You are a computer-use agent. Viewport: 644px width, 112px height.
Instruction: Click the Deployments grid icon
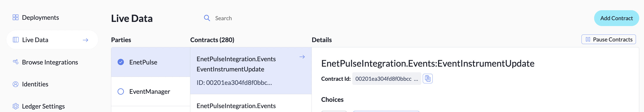pos(15,17)
